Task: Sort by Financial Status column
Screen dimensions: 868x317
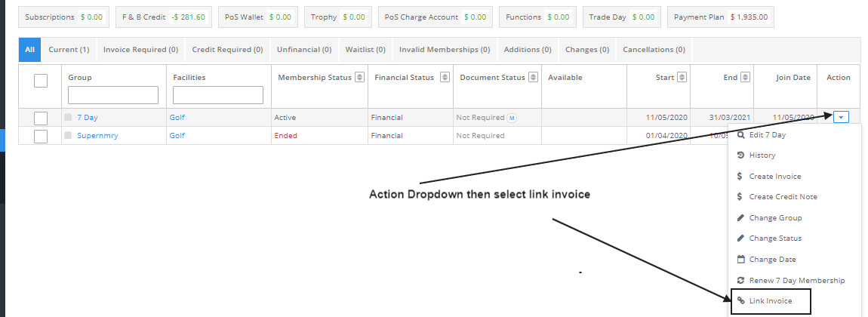Action: tap(445, 78)
